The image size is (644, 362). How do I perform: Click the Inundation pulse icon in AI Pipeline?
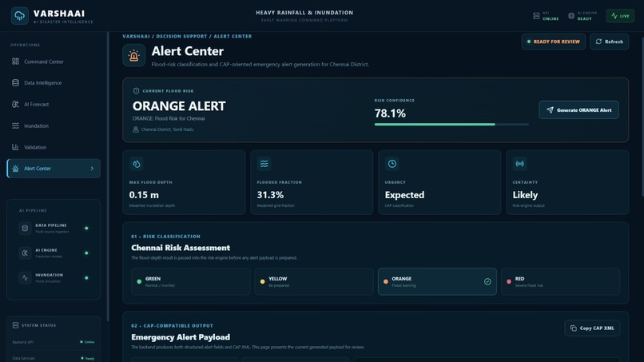click(25, 278)
